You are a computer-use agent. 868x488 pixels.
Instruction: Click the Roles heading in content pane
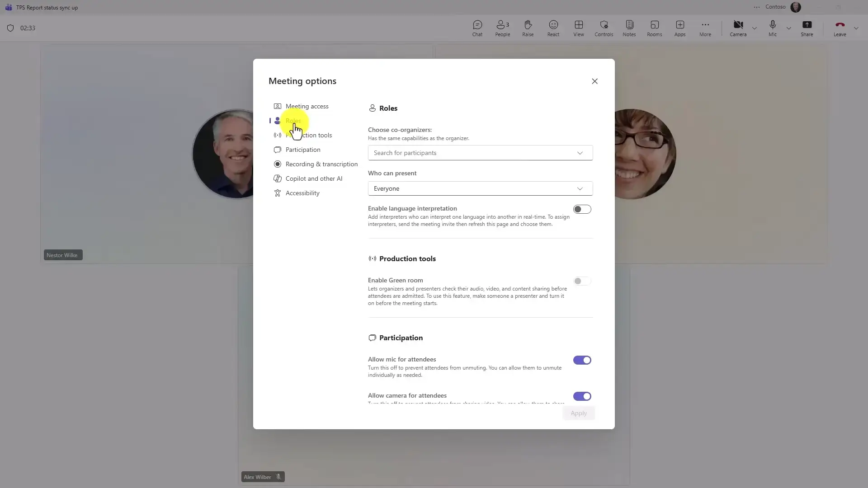pos(388,108)
